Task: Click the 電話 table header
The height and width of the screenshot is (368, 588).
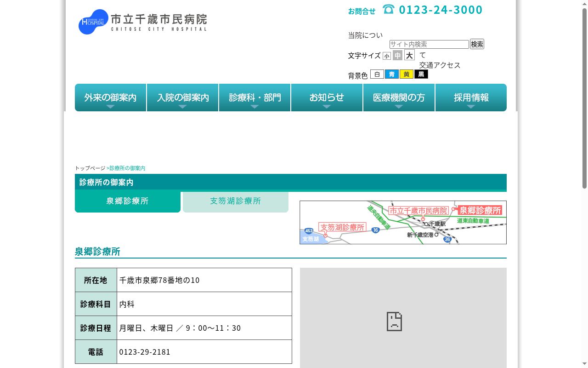Action: coord(96,352)
